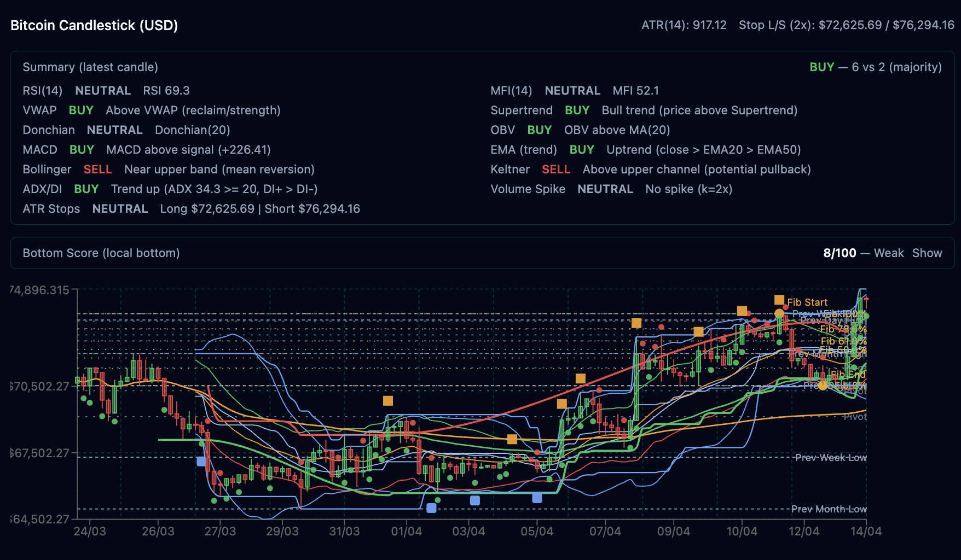This screenshot has height=560, width=961.
Task: Select the Keltner SELL signal badge
Action: pyautogui.click(x=555, y=170)
